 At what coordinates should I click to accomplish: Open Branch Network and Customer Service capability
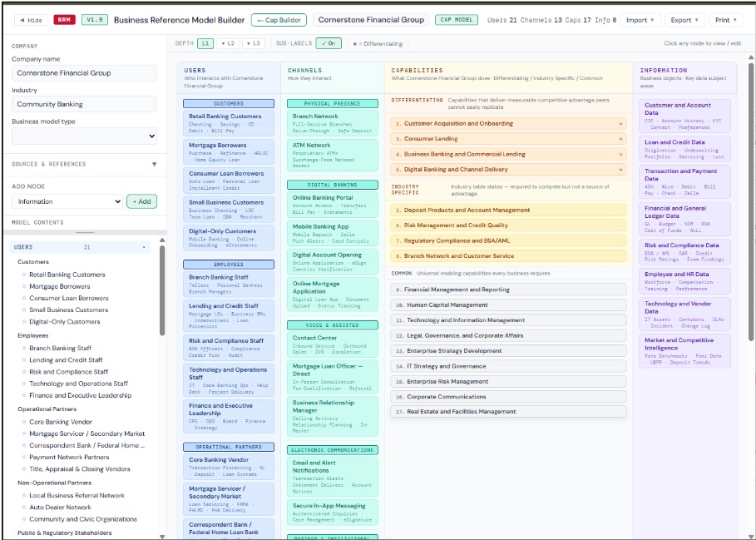click(508, 256)
